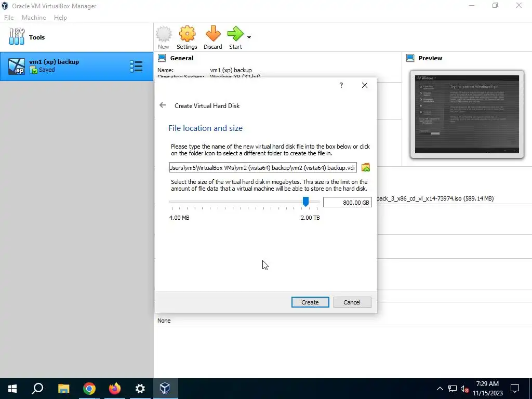Browse for folder with the folder icon
The image size is (532, 399).
point(366,167)
